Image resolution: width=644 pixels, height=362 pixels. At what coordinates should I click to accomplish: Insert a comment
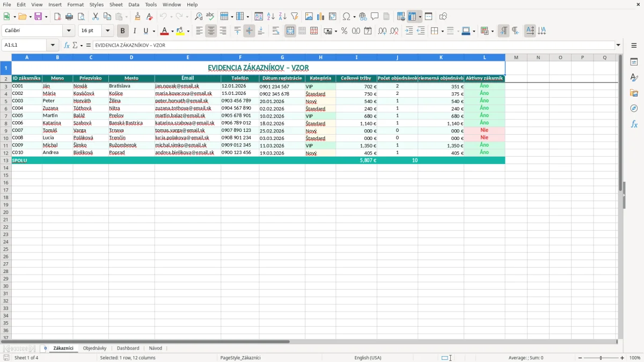click(x=375, y=17)
